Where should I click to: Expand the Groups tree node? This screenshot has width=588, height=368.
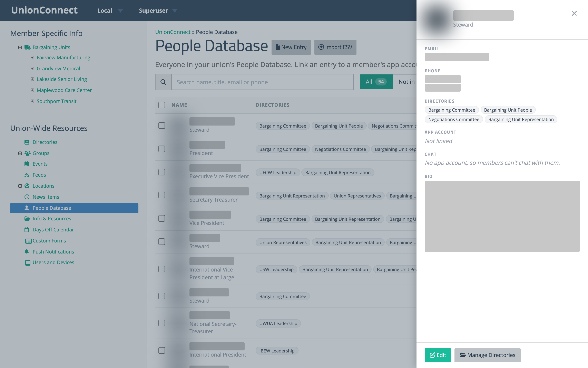coord(20,153)
